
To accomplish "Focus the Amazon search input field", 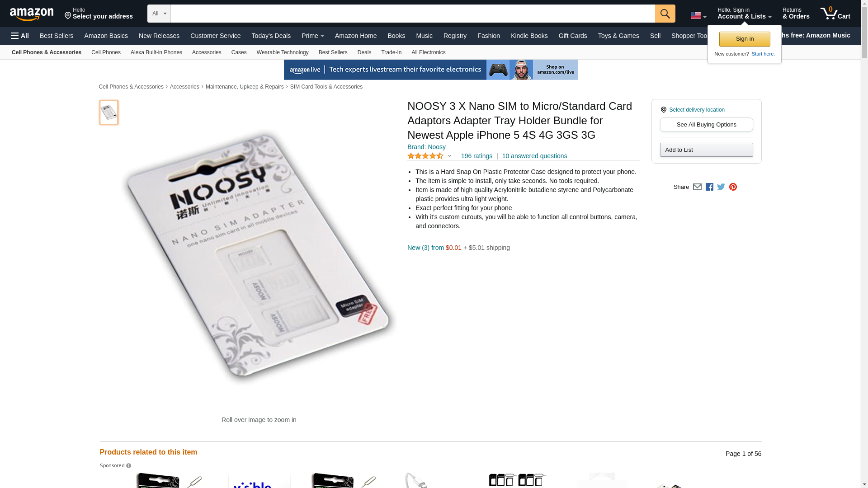I will coord(413,14).
